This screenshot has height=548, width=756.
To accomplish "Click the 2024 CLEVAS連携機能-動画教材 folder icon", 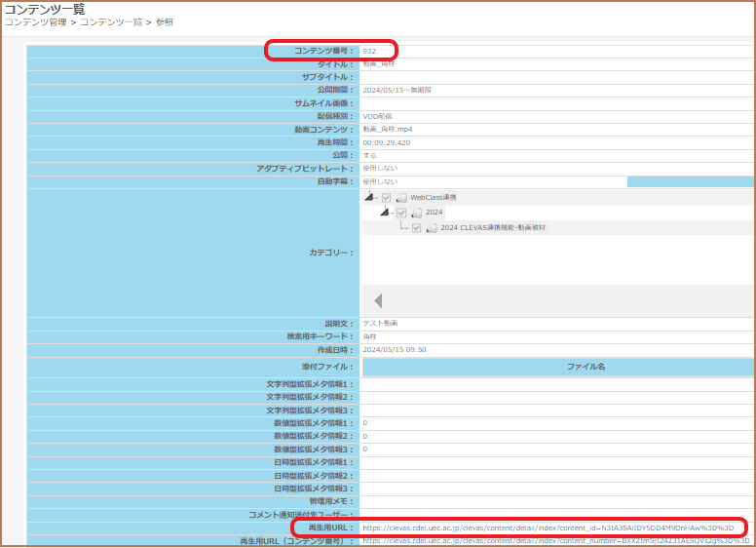I will click(432, 228).
